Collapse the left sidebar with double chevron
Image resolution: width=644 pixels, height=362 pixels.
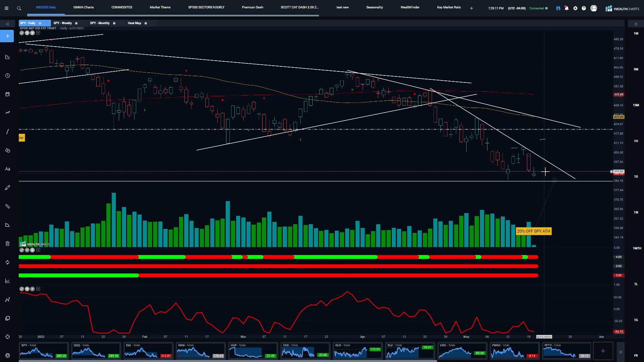[7, 24]
